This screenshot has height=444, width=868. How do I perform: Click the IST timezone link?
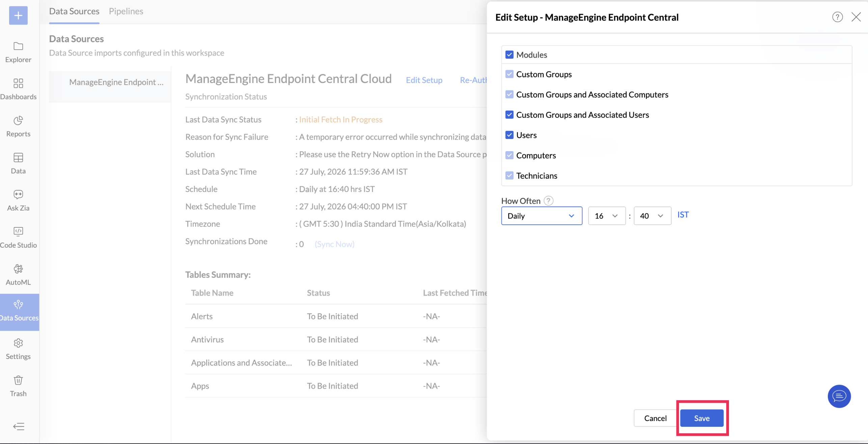click(x=683, y=215)
